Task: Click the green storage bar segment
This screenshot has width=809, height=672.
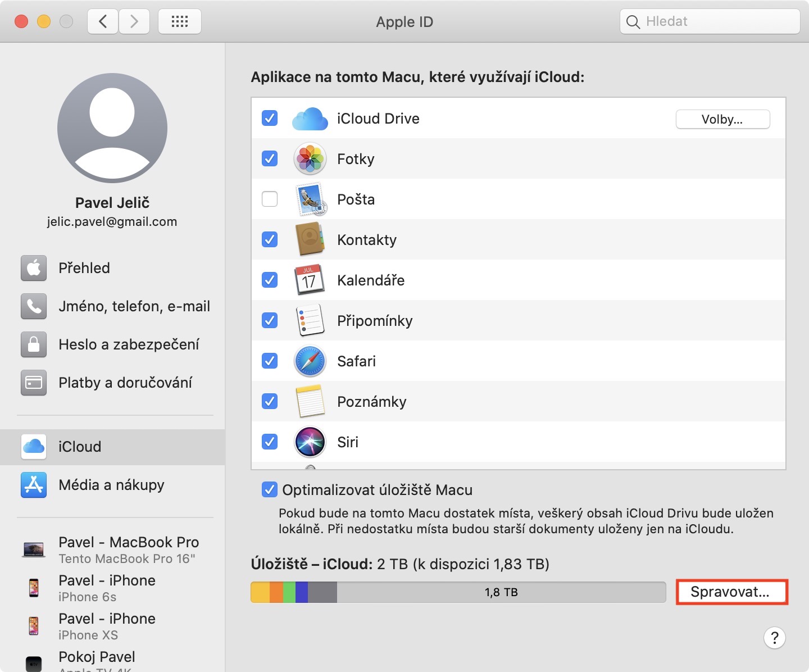Action: (x=289, y=592)
